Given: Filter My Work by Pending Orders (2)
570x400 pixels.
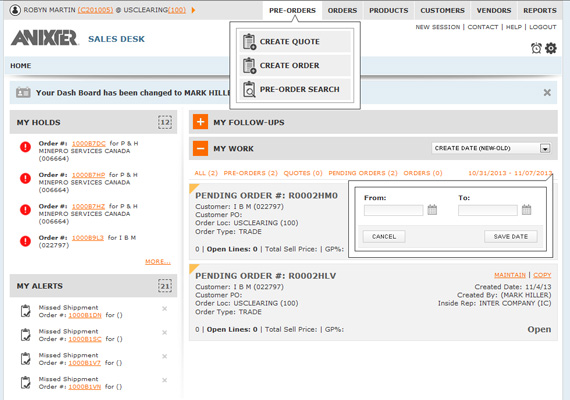Looking at the screenshot, I should [x=363, y=173].
